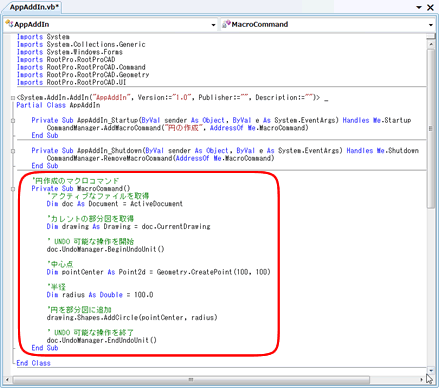Click "doc.UndoManager.EndUndoUnit()" line
This screenshot has width=439, height=388.
click(x=102, y=340)
